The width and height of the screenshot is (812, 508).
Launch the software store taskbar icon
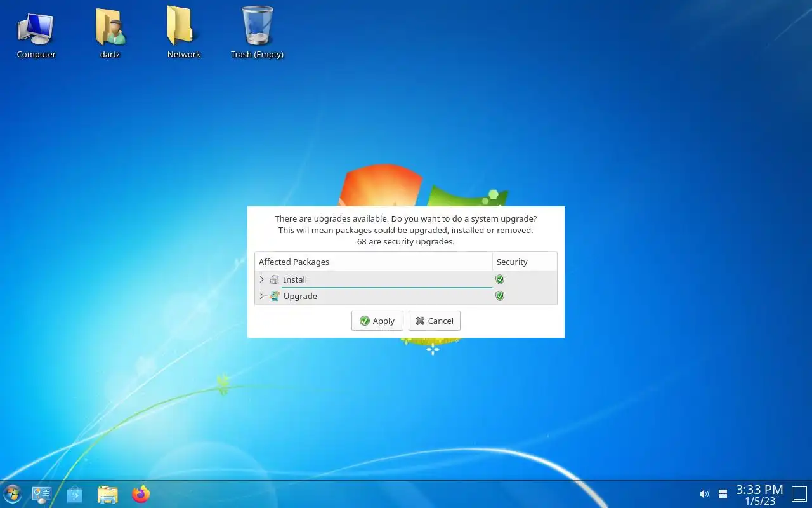click(75, 494)
